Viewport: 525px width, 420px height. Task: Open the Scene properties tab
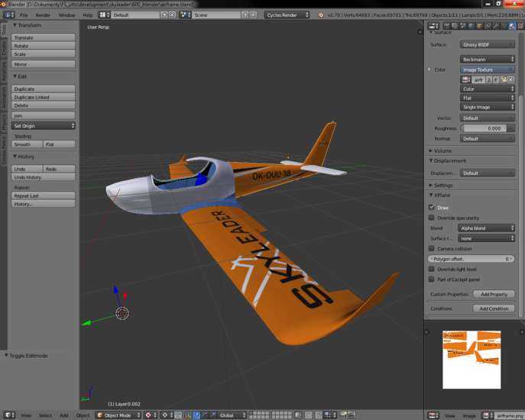[x=463, y=26]
